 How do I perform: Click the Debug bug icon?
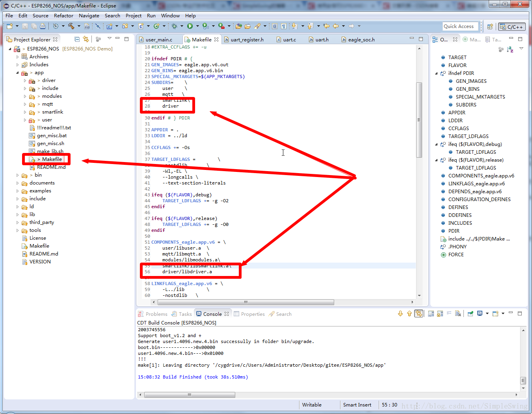point(174,26)
